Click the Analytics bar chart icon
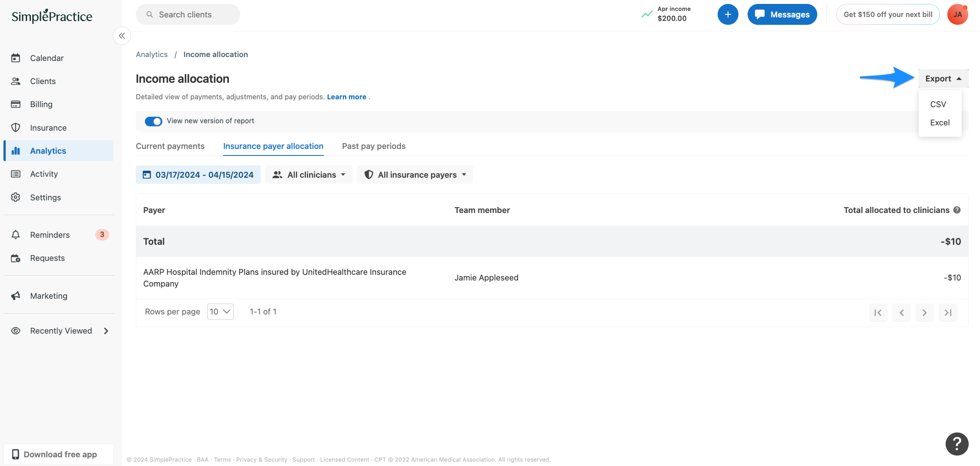The width and height of the screenshot is (980, 466). pyautogui.click(x=16, y=151)
